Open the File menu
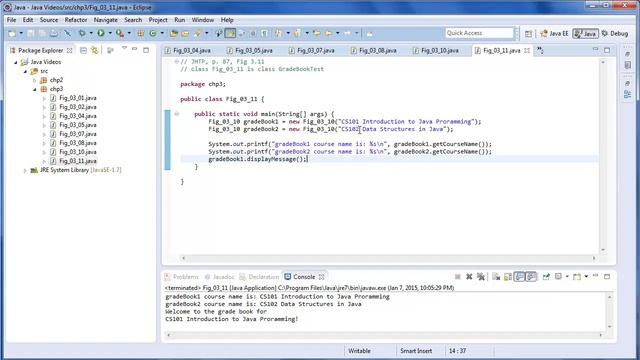Screen dimensions: 640x360 point(11,20)
